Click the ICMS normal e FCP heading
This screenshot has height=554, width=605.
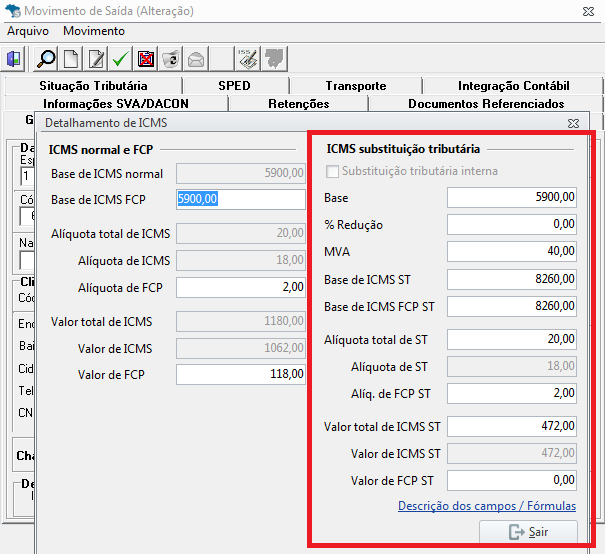tap(101, 150)
